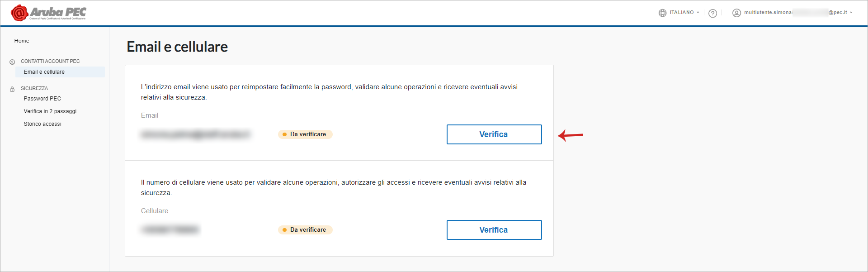868x272 pixels.
Task: Open Password PEC settings
Action: click(x=42, y=99)
